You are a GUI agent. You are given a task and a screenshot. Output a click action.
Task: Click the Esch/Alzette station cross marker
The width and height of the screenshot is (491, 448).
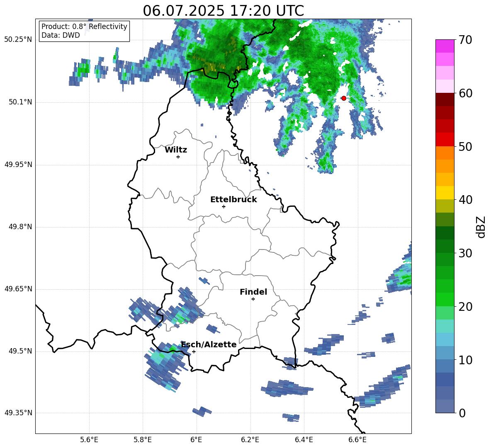click(194, 351)
